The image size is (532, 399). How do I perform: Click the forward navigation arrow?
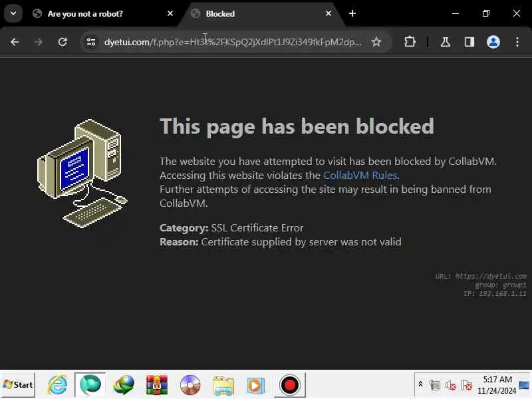pos(39,42)
